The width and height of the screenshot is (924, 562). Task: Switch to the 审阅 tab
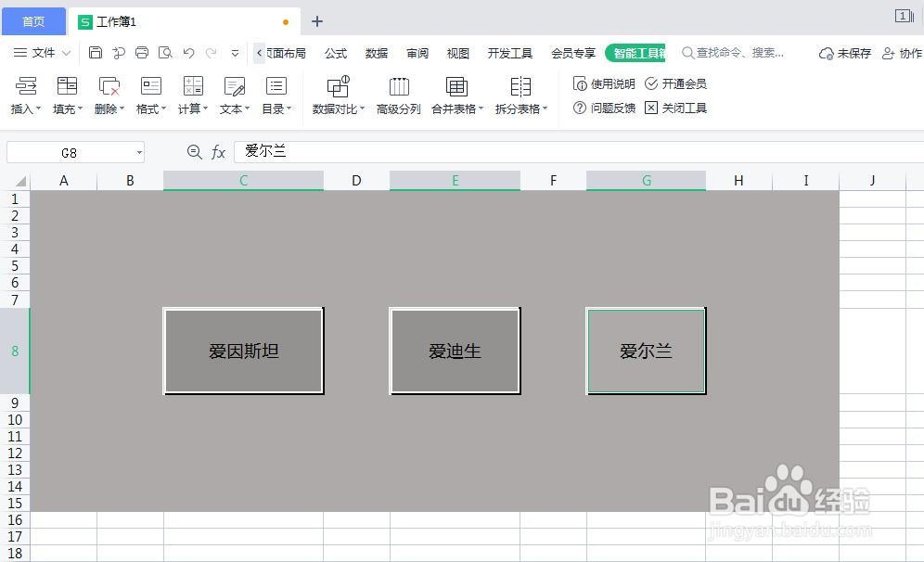pos(417,54)
